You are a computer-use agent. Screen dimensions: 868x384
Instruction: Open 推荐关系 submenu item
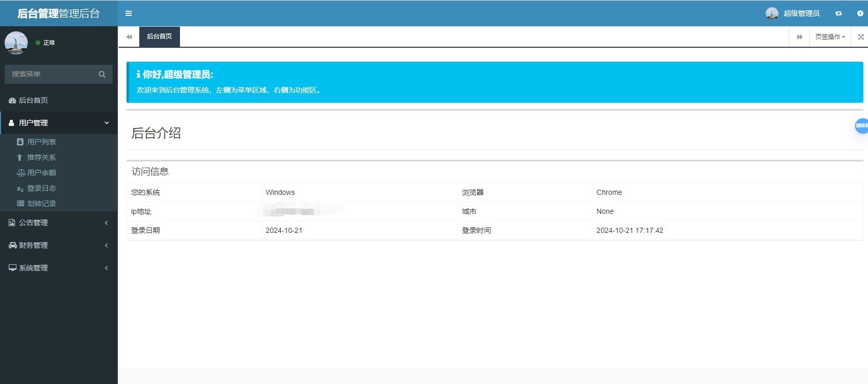(x=41, y=157)
